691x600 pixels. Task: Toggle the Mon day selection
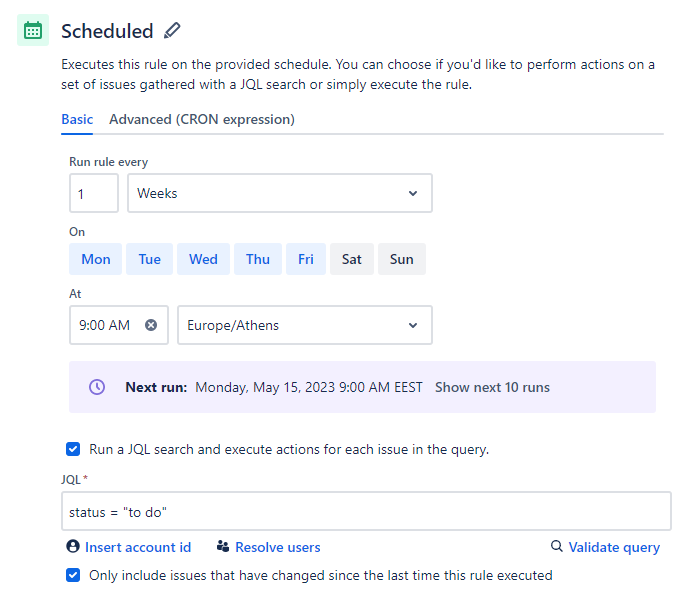coord(96,259)
